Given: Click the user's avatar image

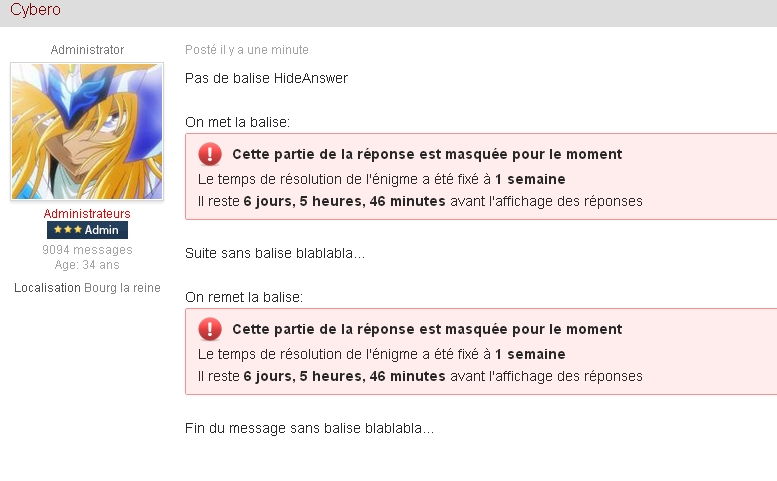Looking at the screenshot, I should 87,131.
